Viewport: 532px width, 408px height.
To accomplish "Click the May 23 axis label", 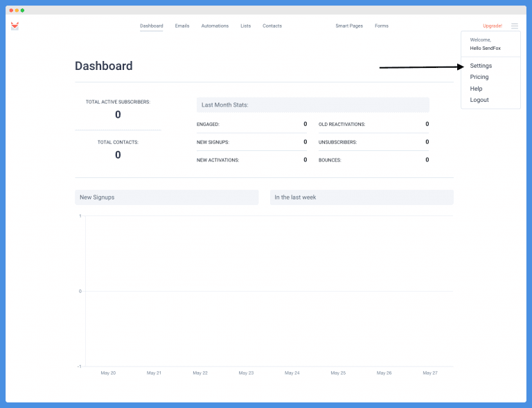I will (246, 373).
